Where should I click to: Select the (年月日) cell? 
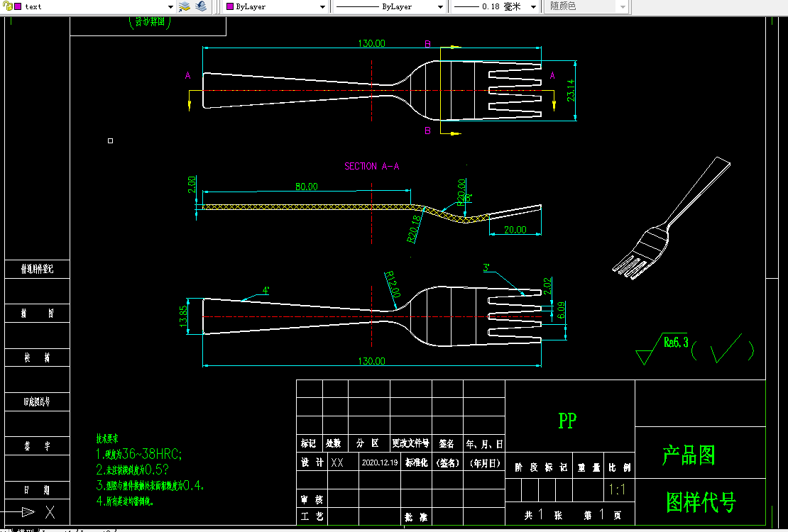(x=484, y=463)
